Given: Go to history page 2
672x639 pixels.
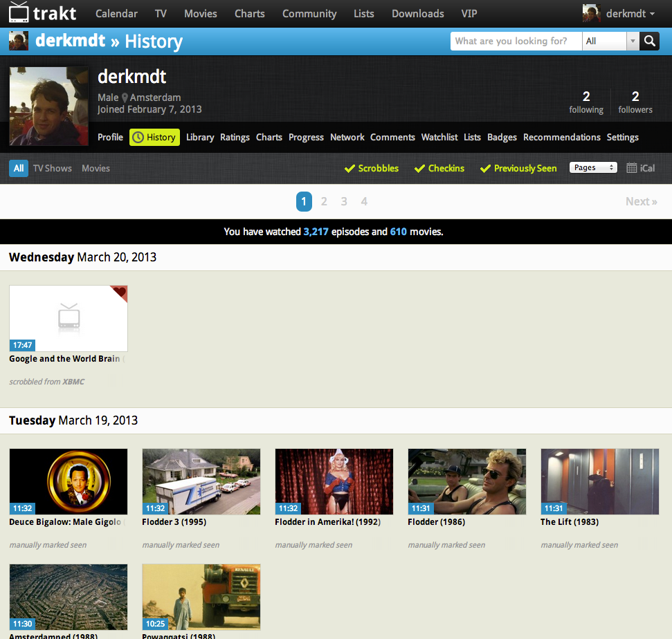Looking at the screenshot, I should (x=324, y=201).
